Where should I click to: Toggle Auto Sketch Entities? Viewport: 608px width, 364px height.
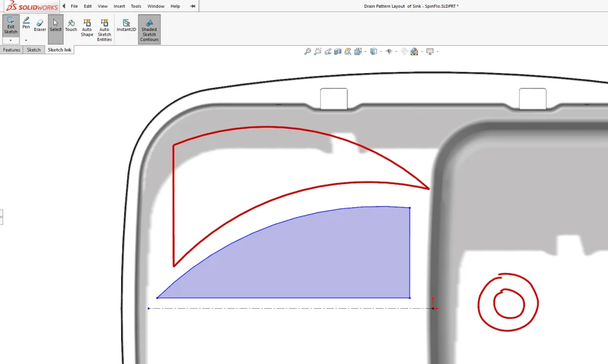pyautogui.click(x=104, y=30)
